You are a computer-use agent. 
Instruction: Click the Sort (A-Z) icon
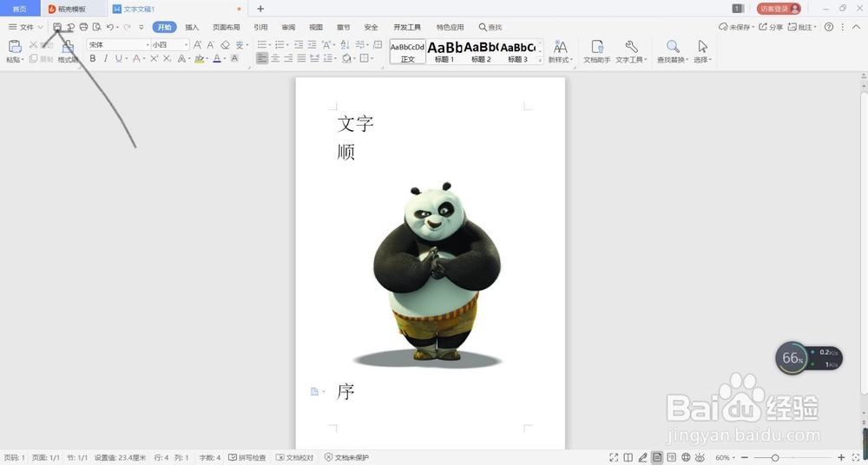coord(345,45)
